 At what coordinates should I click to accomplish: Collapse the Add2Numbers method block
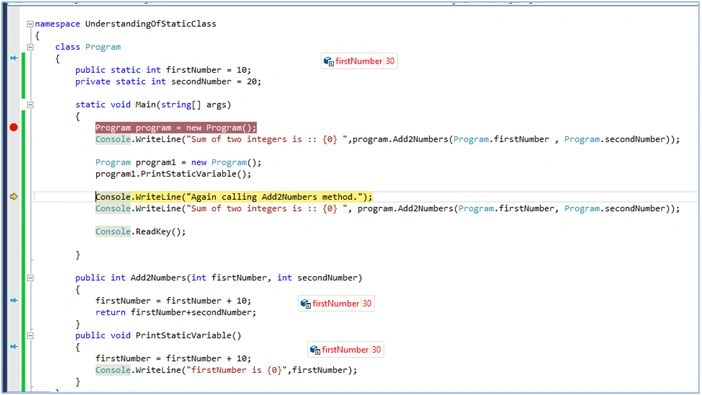coord(30,278)
